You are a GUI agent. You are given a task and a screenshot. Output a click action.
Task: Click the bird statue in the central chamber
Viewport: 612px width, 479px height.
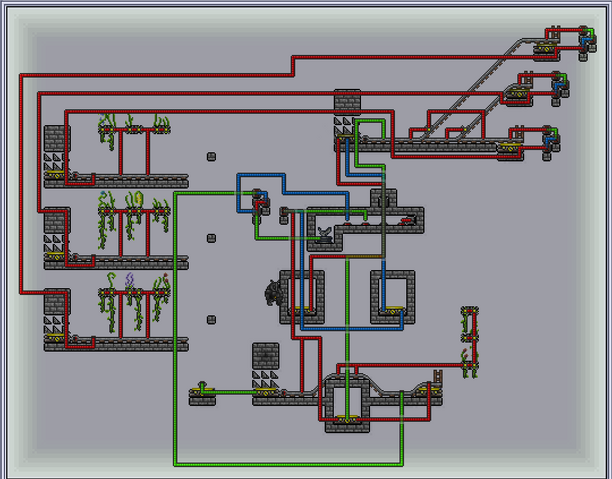324,235
